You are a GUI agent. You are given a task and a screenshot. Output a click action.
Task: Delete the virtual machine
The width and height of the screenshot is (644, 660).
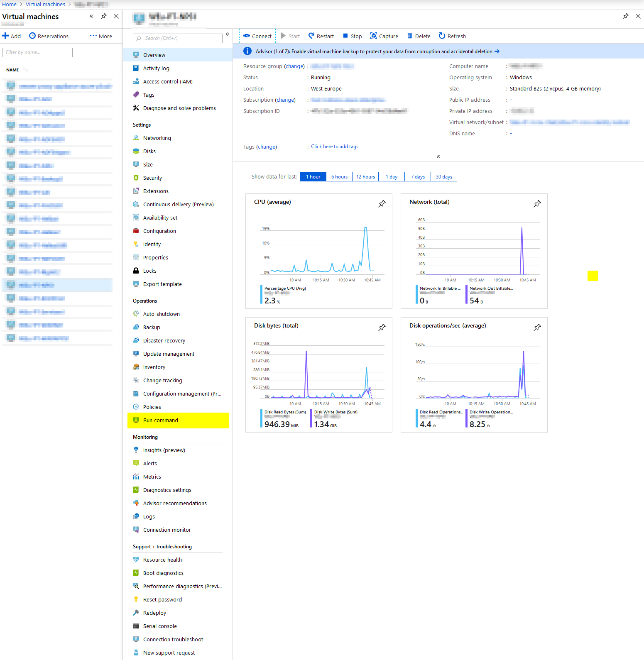tap(419, 36)
